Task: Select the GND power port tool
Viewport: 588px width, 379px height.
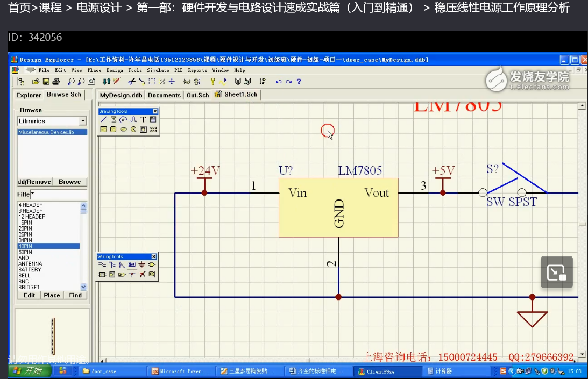Action: tap(141, 264)
